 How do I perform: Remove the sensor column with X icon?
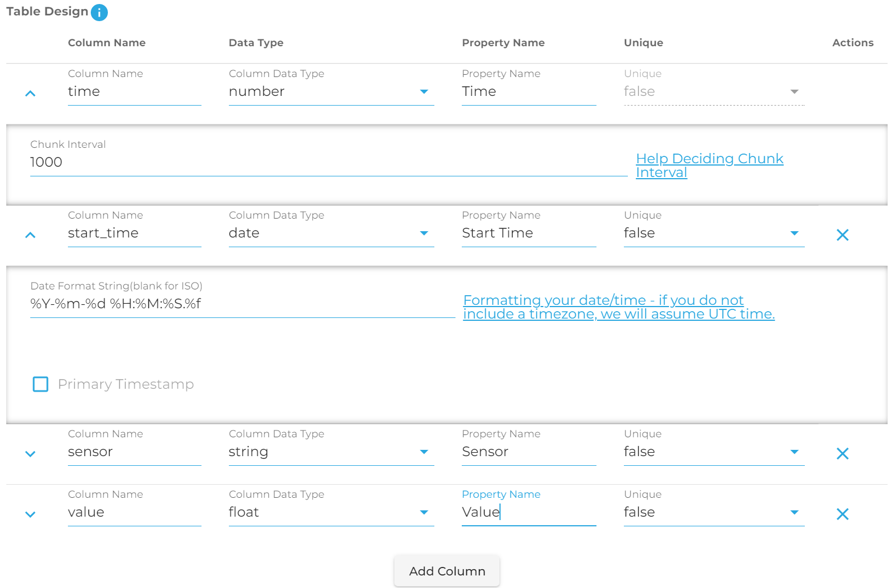[x=842, y=453]
